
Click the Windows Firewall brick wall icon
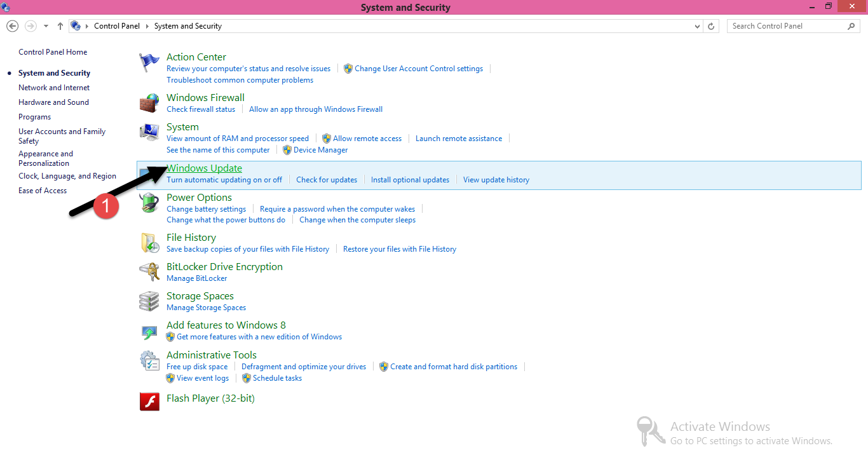tap(149, 103)
